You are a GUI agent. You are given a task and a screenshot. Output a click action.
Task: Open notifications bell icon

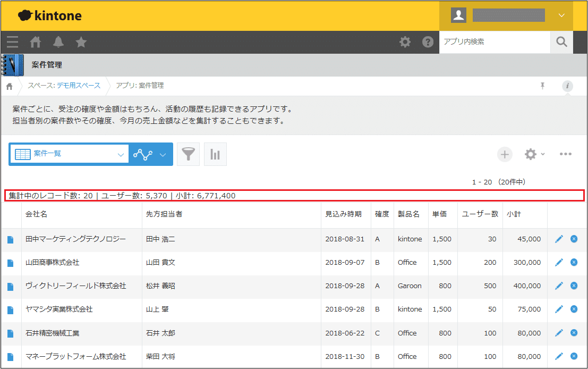click(58, 41)
